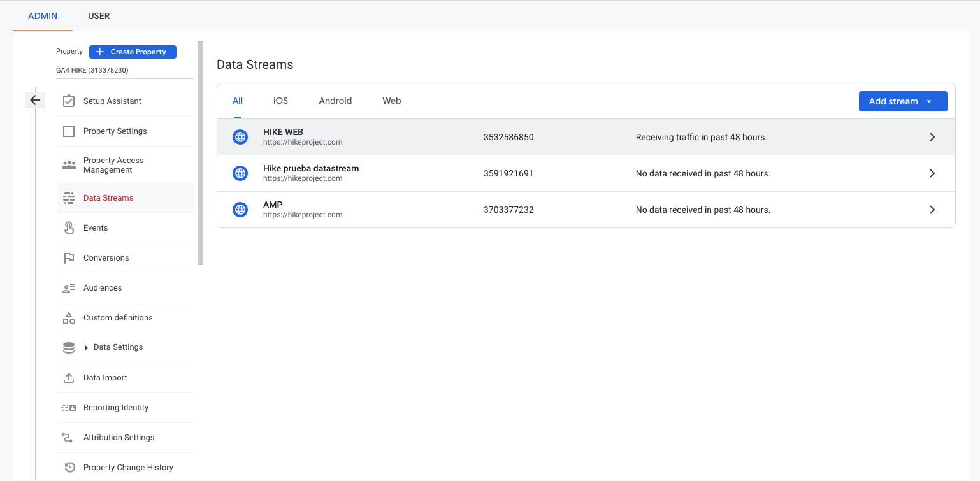Click stream ID 3703377232
This screenshot has width=980, height=481.
pos(508,210)
